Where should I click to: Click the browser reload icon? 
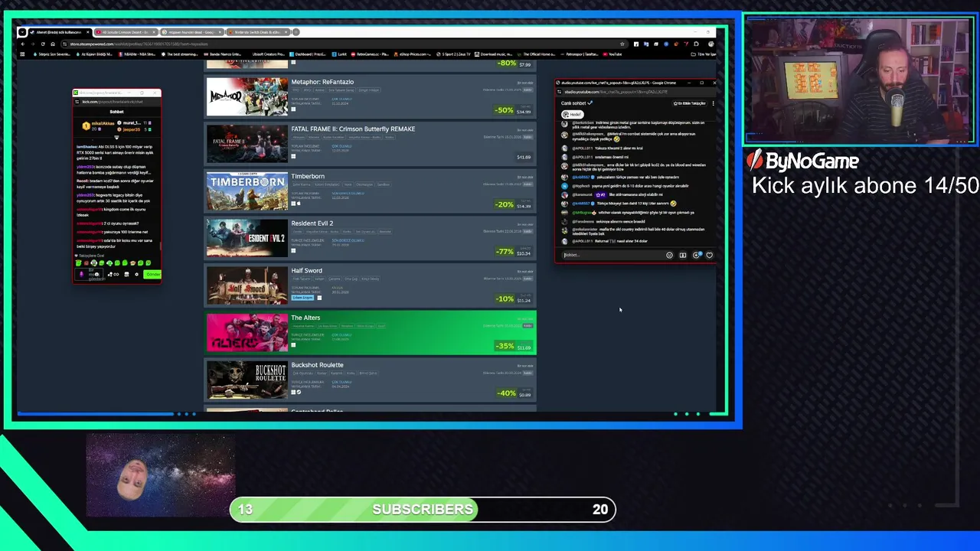42,44
